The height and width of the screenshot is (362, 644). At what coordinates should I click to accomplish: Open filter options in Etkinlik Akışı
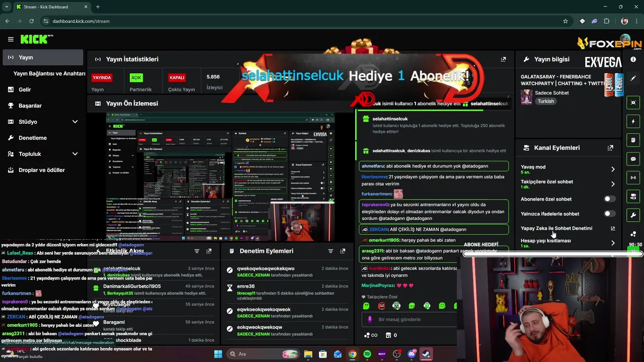click(x=197, y=251)
